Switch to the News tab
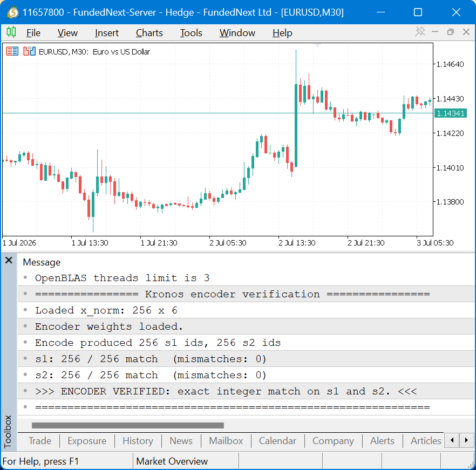 (x=181, y=441)
